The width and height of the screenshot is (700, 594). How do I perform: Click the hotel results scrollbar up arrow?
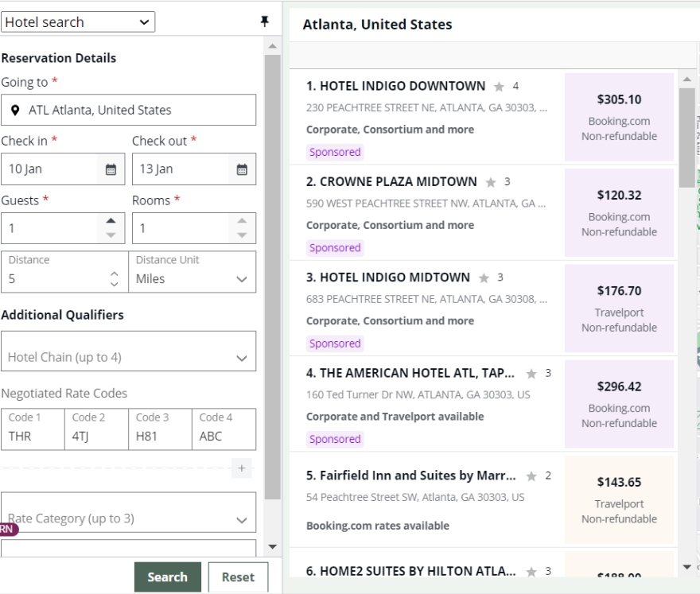point(686,79)
